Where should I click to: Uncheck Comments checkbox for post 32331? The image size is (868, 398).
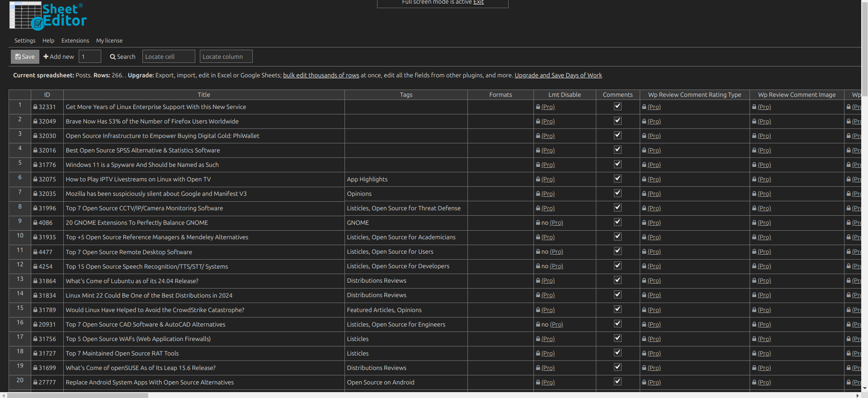618,106
